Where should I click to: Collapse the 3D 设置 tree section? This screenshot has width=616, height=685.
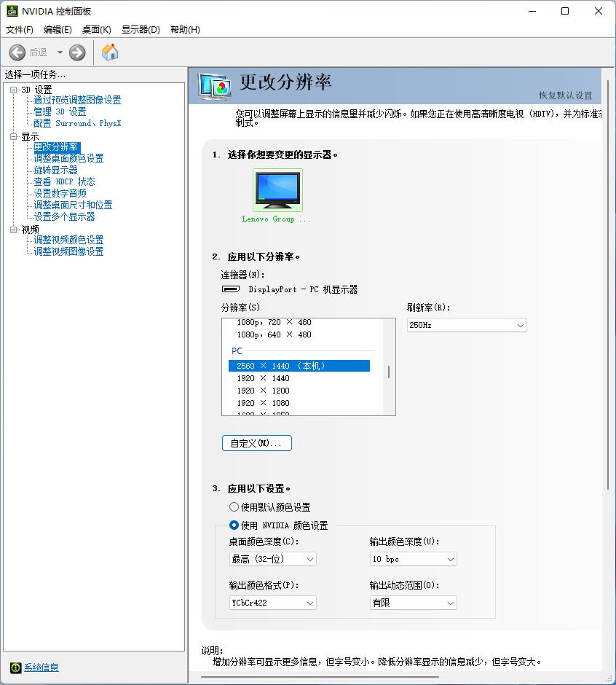pos(15,89)
